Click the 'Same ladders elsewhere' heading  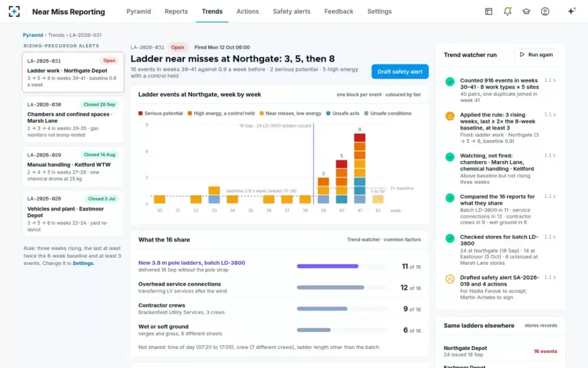[479, 325]
